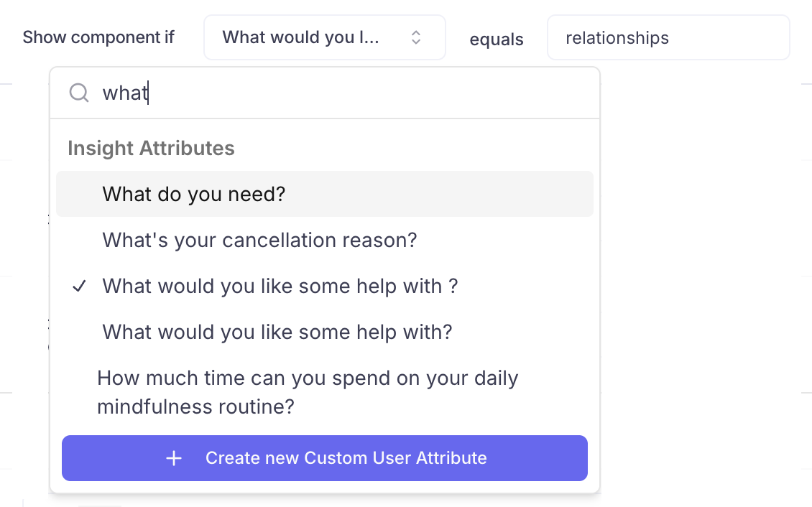Focus the "relationships" value field
The height and width of the screenshot is (507, 812).
(x=668, y=37)
